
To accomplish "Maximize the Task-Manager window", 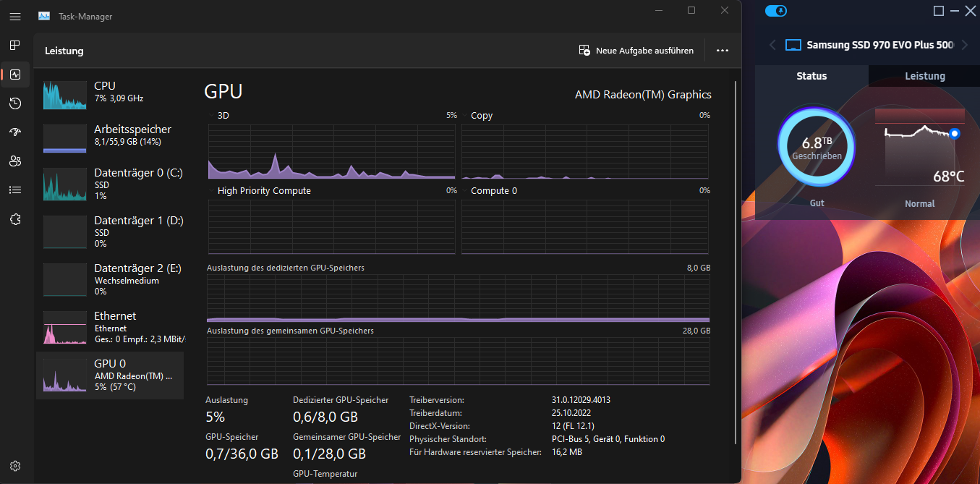I will coord(691,10).
